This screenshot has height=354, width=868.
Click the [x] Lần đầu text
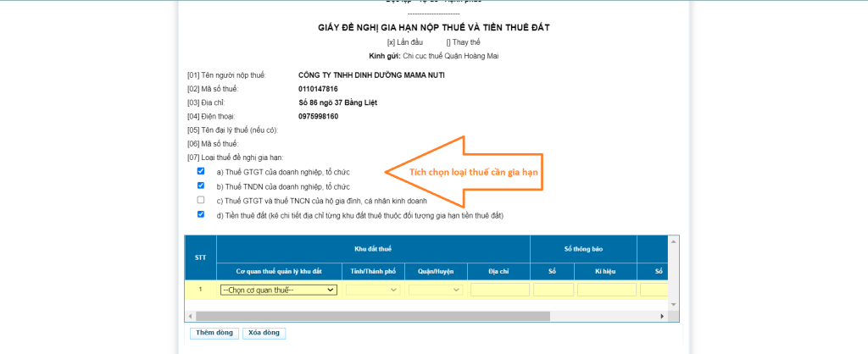405,42
